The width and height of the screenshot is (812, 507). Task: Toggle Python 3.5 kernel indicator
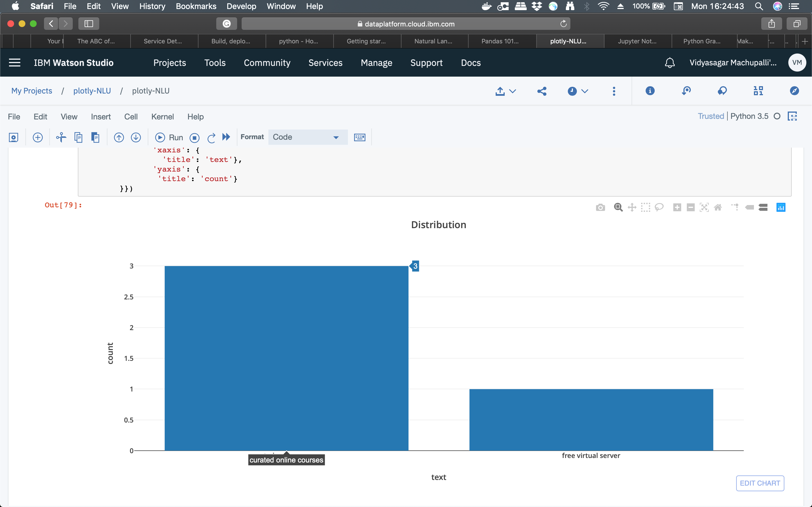click(x=778, y=117)
